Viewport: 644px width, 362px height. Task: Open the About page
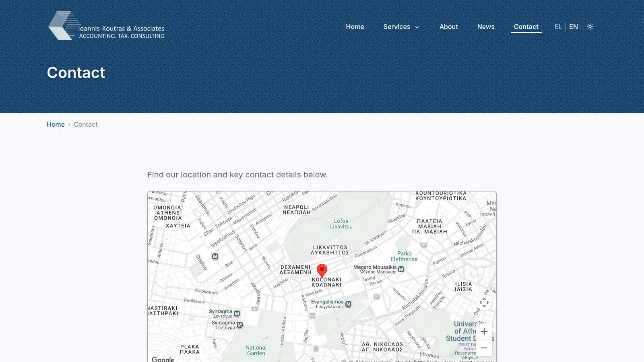[x=448, y=27]
